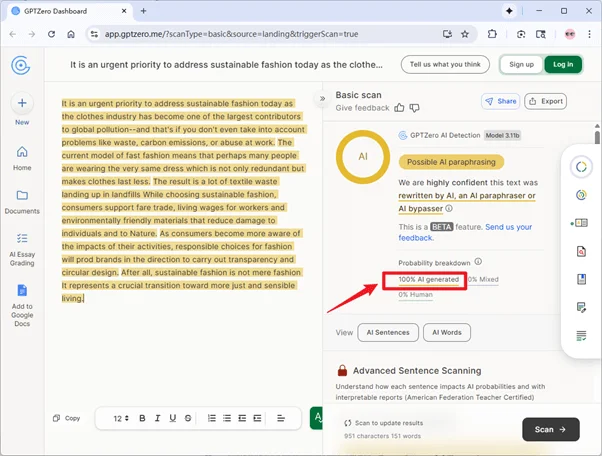Toggle underline formatting in editor toolbar
Image resolution: width=602 pixels, height=456 pixels.
[x=171, y=418]
